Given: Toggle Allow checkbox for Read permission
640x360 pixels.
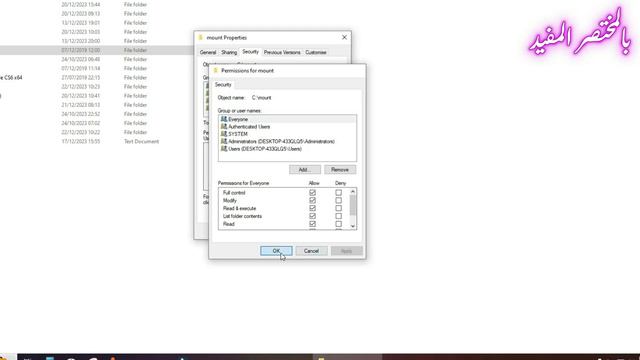Looking at the screenshot, I should coord(312,224).
